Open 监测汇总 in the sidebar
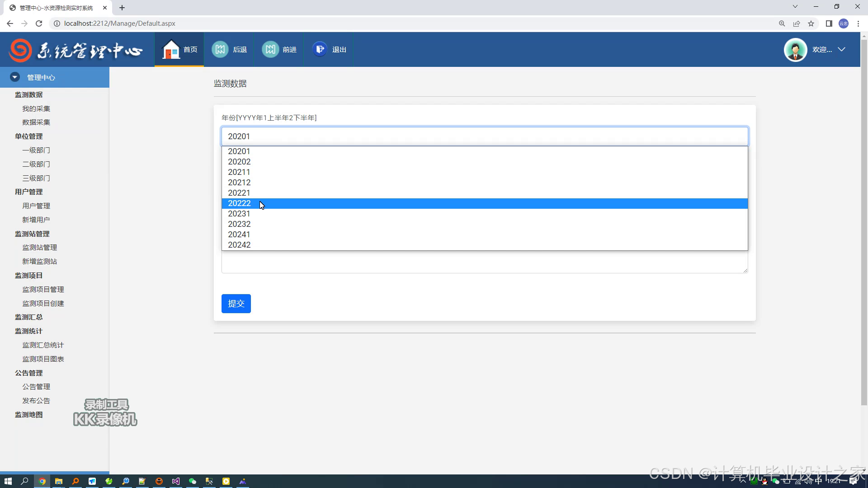Image resolution: width=868 pixels, height=488 pixels. tap(29, 317)
